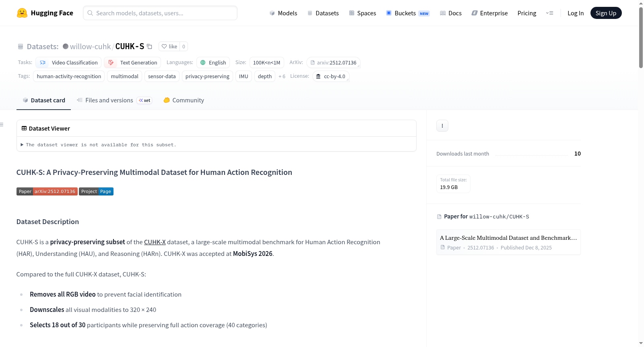Viewport: 644px width, 347px height.
Task: Click the Video Classification task tag
Action: (68, 62)
